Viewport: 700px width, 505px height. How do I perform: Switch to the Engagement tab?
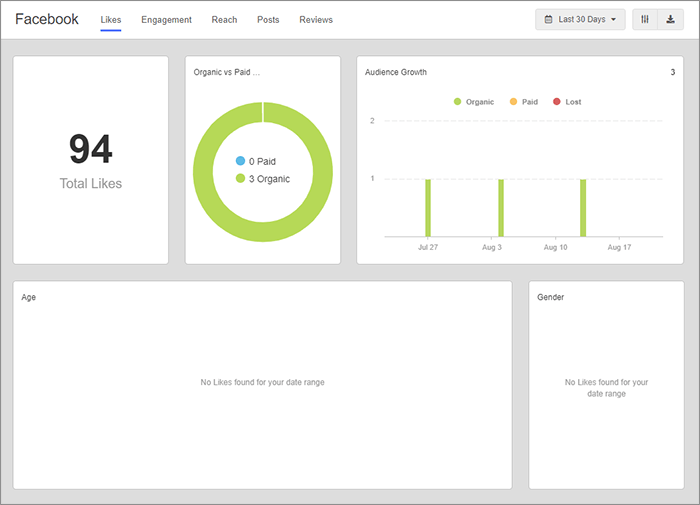pyautogui.click(x=166, y=20)
